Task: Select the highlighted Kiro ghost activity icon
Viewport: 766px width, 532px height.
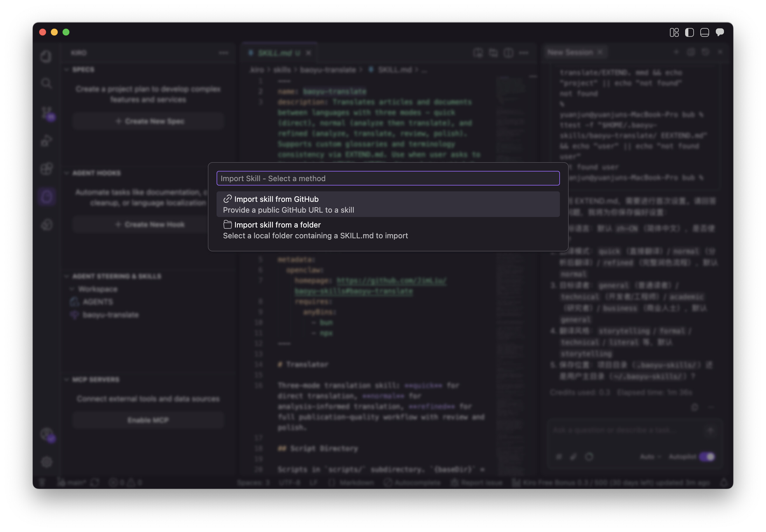Action: [x=46, y=197]
